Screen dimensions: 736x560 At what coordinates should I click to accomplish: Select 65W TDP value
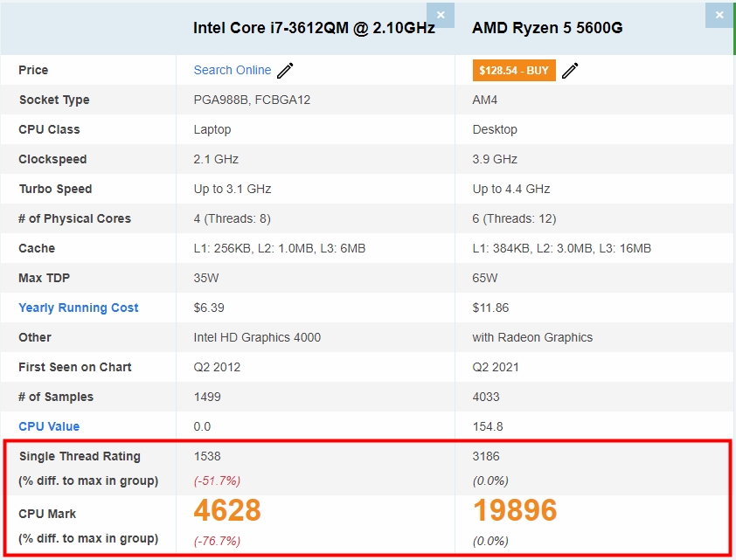pos(485,278)
